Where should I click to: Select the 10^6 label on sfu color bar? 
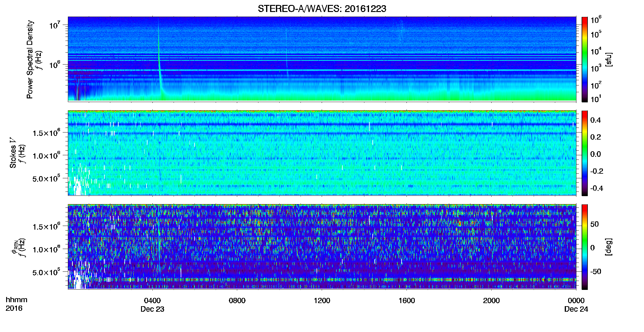coord(596,20)
